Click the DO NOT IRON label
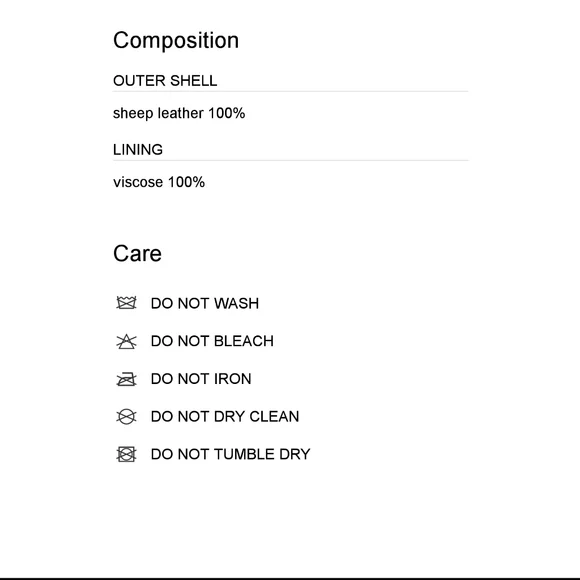The image size is (580, 580). click(201, 379)
